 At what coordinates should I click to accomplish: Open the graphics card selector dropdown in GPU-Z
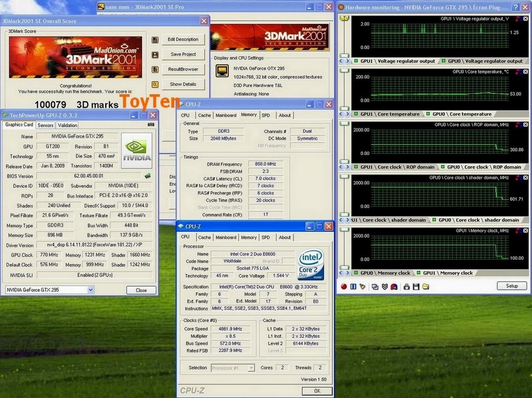pyautogui.click(x=91, y=290)
